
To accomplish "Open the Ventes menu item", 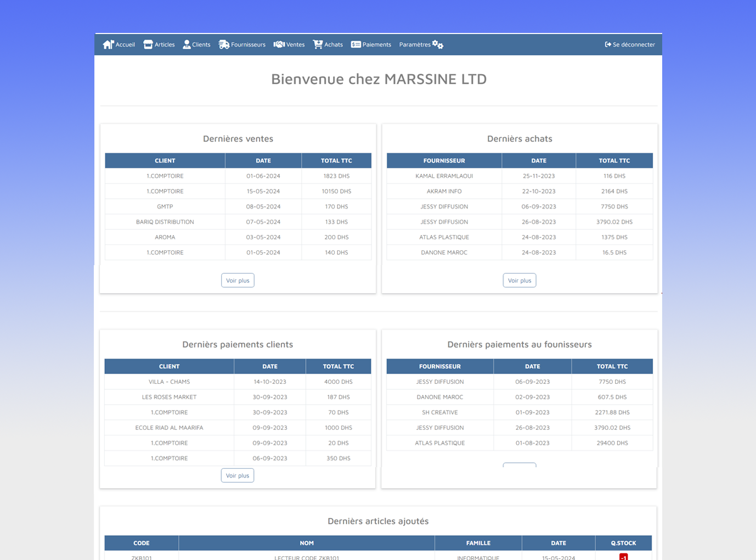I will click(295, 44).
